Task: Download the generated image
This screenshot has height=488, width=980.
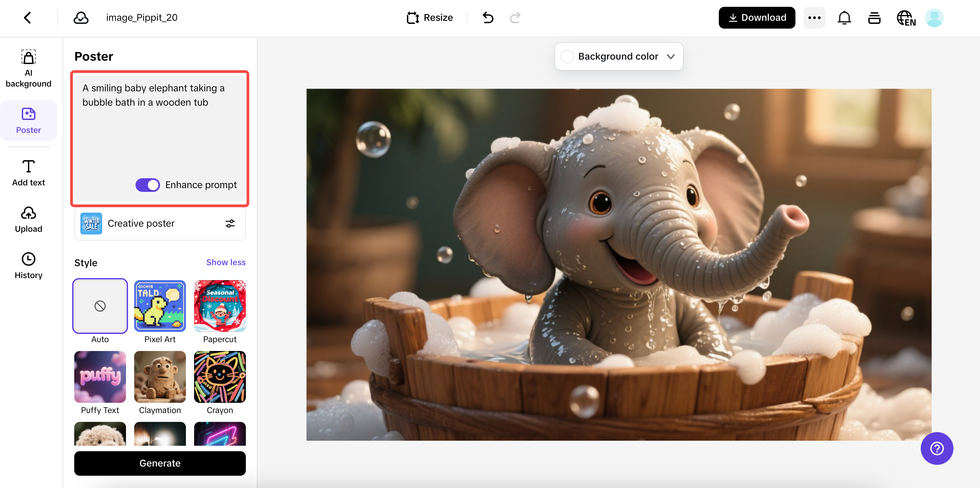Action: 756,17
